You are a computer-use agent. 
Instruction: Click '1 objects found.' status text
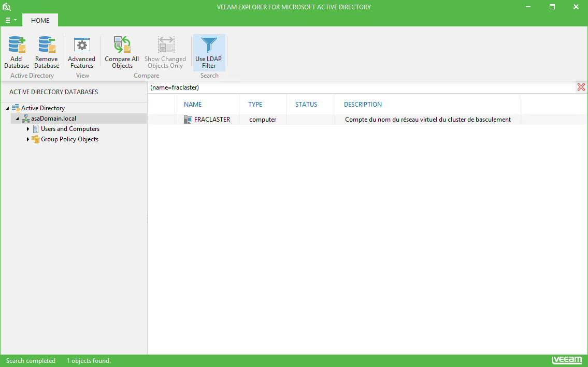point(89,361)
